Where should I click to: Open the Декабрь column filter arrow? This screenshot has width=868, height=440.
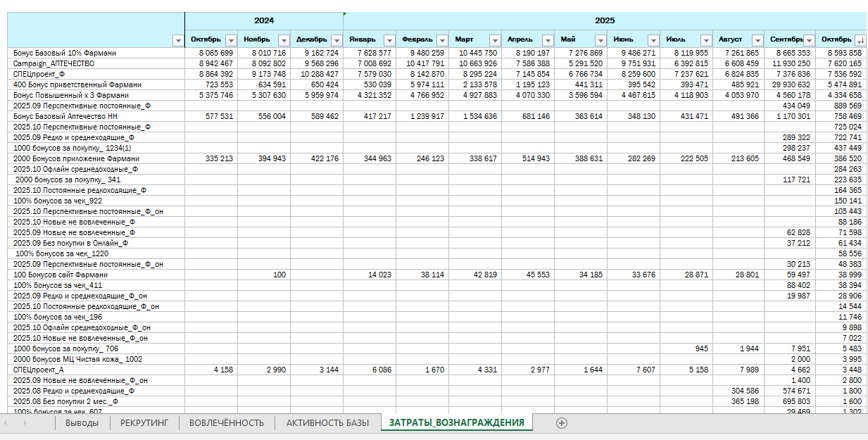coord(336,40)
